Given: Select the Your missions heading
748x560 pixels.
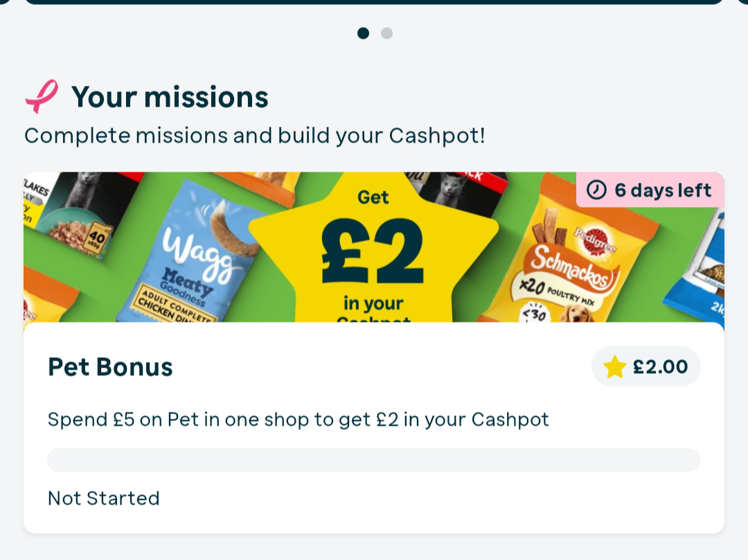Looking at the screenshot, I should 170,97.
